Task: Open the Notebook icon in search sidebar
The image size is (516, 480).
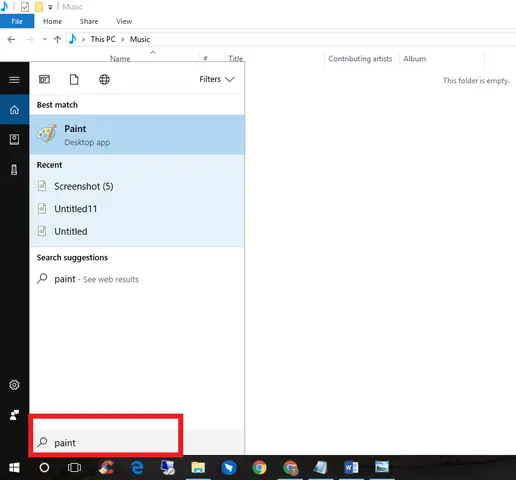Action: [x=14, y=139]
